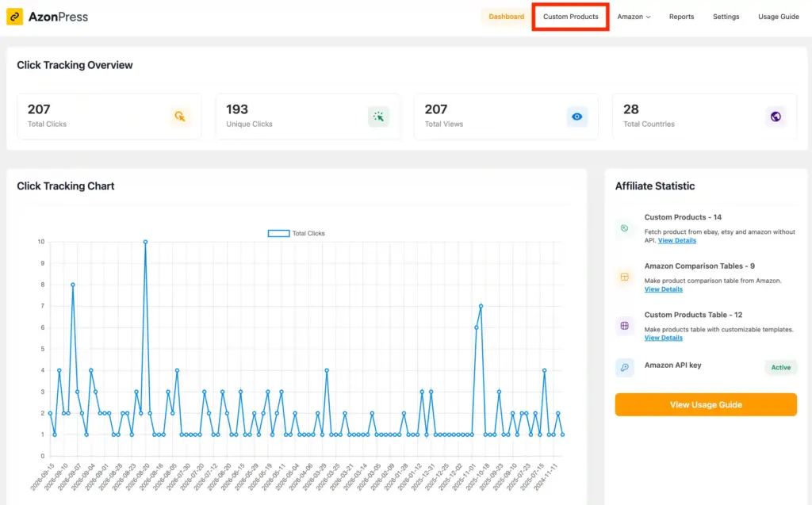Click the Unique Clicks pointer icon
The width and height of the screenshot is (812, 505).
point(378,117)
